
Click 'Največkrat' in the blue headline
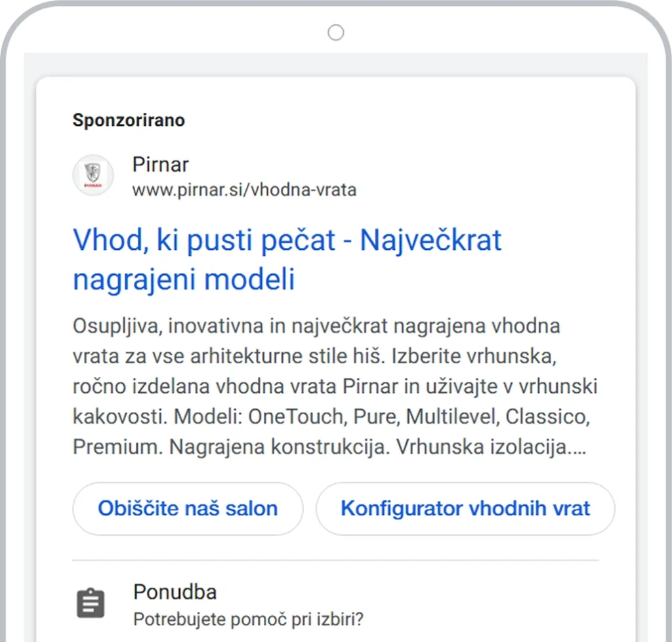tap(430, 240)
